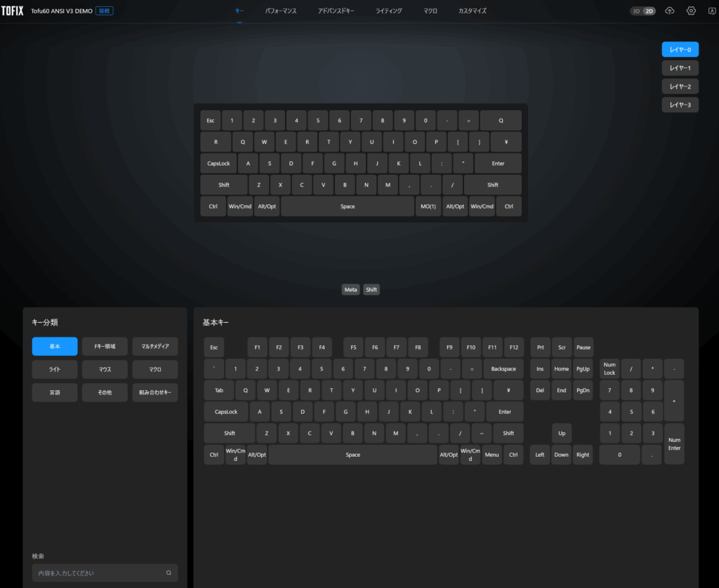719x588 pixels.
Task: Select the 2D view option
Action: (649, 11)
